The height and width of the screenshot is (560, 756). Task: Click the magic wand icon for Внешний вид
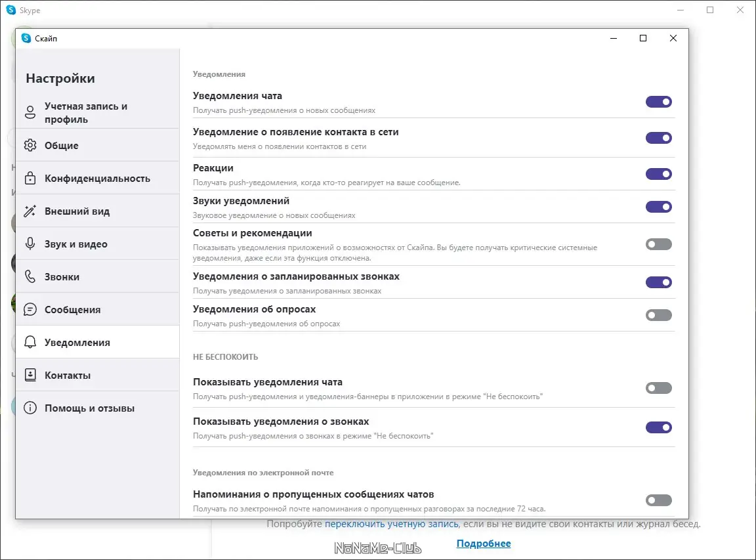(30, 211)
